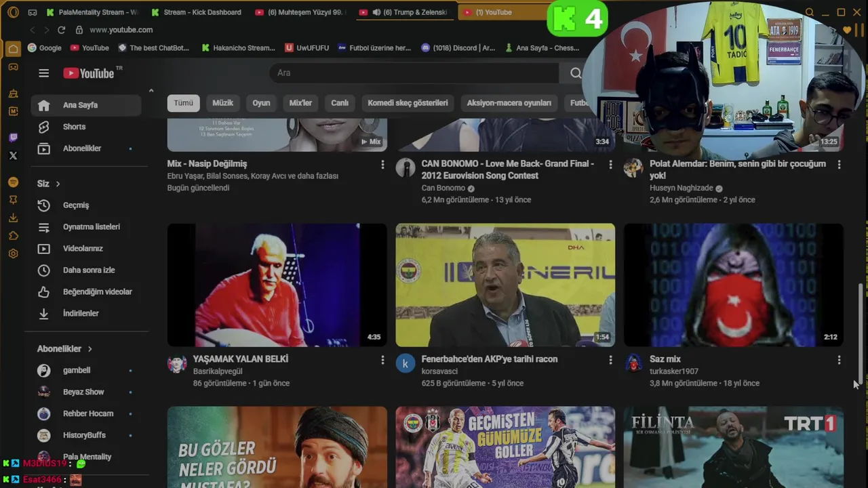Open options menu for YAŞAMAK YALAN BELKİ video

tap(382, 360)
